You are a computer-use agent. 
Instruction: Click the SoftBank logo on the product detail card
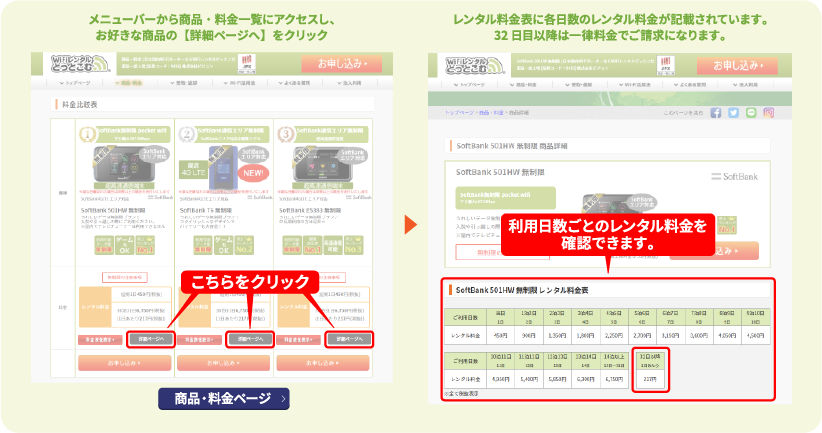[x=734, y=177]
